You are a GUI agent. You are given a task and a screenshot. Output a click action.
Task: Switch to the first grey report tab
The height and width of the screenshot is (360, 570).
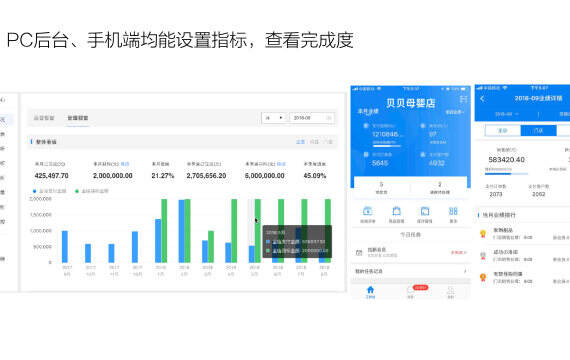[x=44, y=118]
